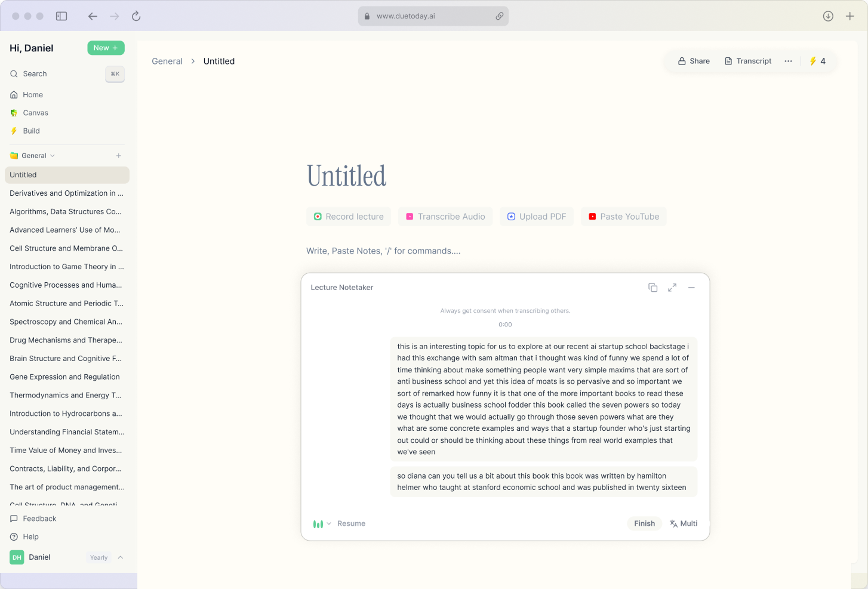Select the Record lecture option
This screenshot has width=868, height=589.
pos(348,216)
